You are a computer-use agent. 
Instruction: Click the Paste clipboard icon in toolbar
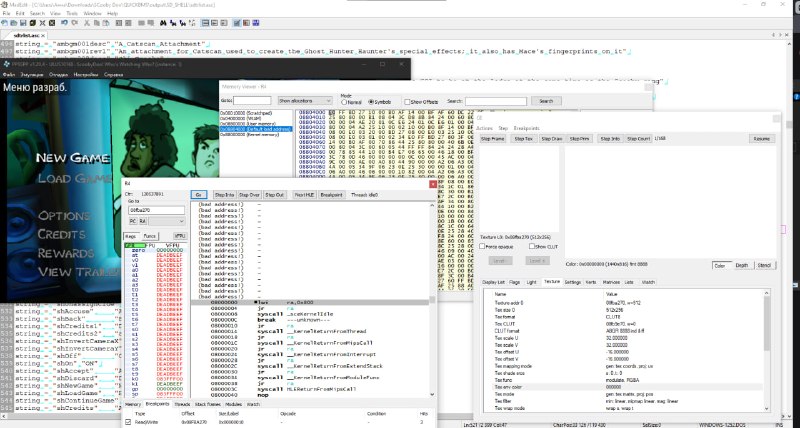[x=106, y=23]
